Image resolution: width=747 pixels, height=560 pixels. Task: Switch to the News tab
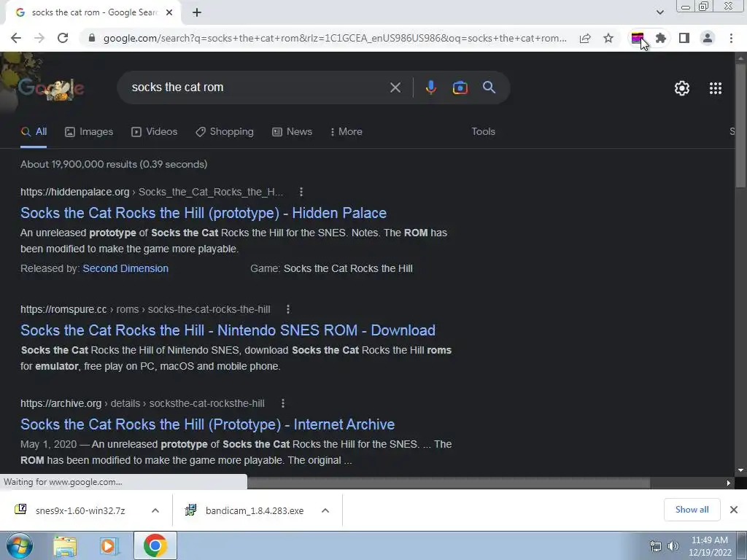[x=292, y=132]
